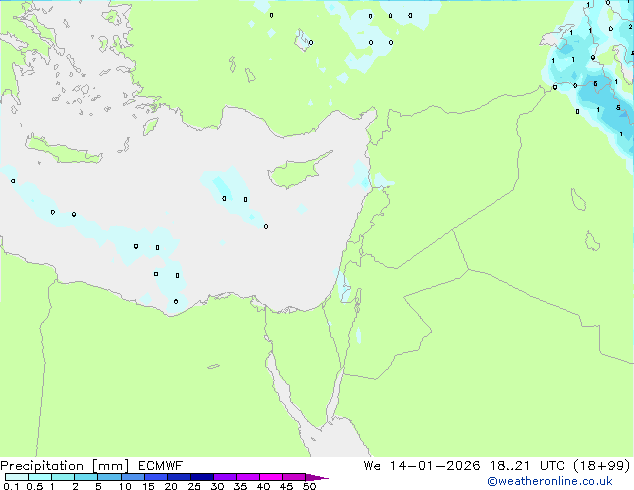Click the date text 'We 14-01-2026'
The image size is (634, 490).
click(422, 466)
